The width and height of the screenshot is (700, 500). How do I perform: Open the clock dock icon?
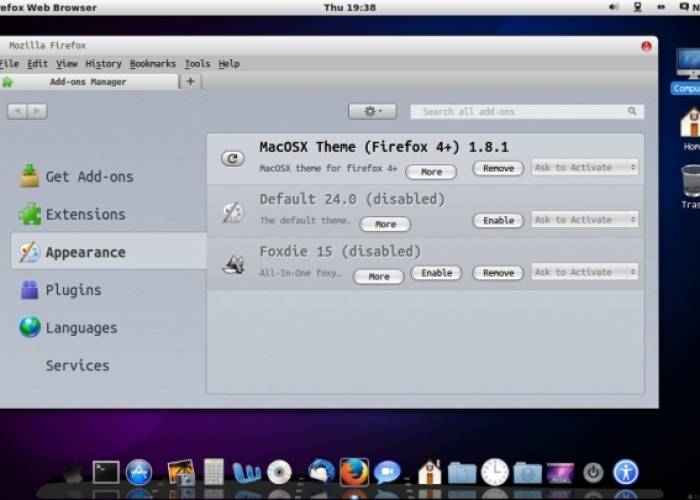(x=495, y=472)
